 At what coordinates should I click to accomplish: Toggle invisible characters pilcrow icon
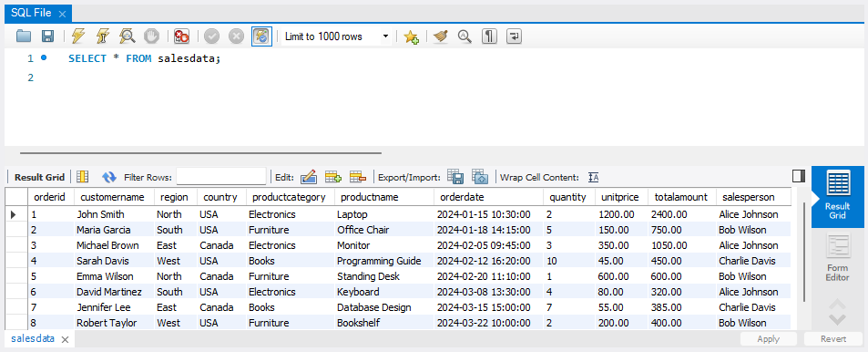click(x=489, y=36)
